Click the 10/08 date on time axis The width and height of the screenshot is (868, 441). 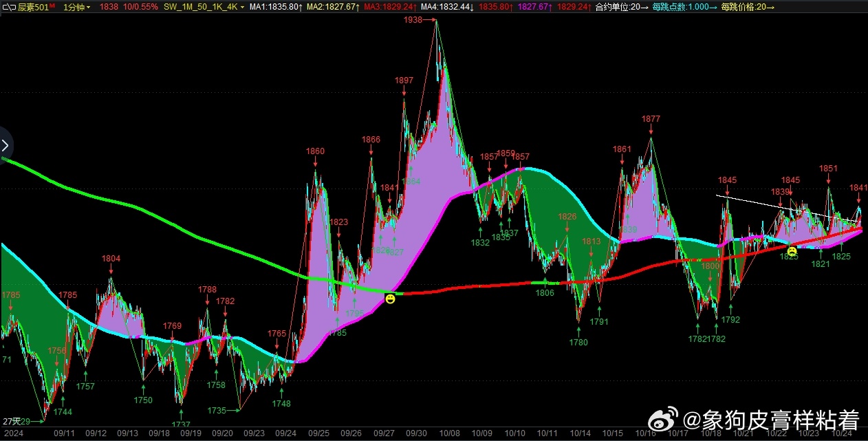click(x=450, y=433)
